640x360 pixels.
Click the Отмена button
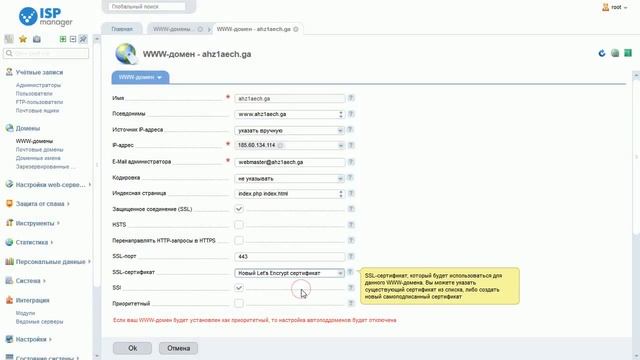pyautogui.click(x=178, y=348)
